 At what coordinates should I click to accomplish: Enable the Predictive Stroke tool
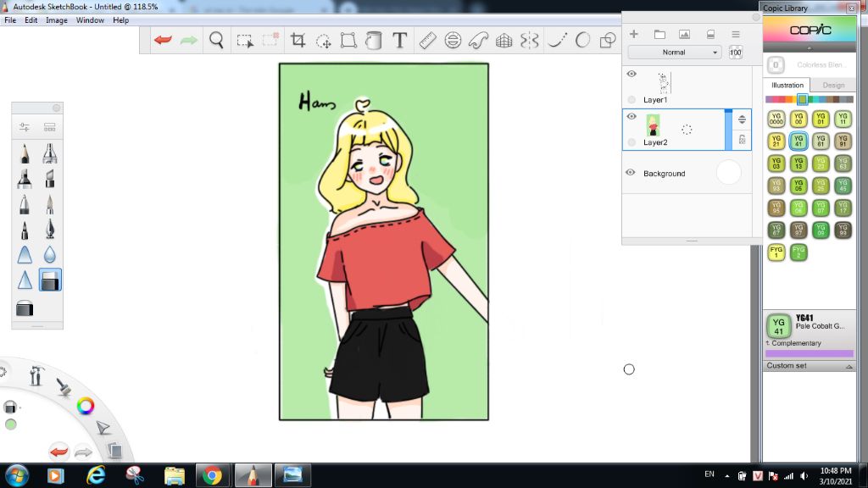point(582,41)
